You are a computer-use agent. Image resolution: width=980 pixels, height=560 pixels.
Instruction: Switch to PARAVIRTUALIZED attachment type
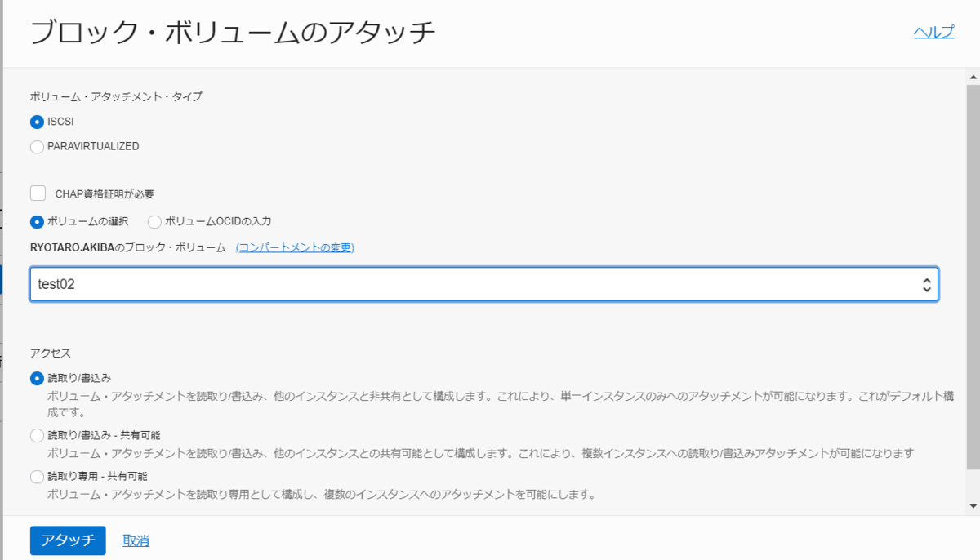(x=36, y=146)
